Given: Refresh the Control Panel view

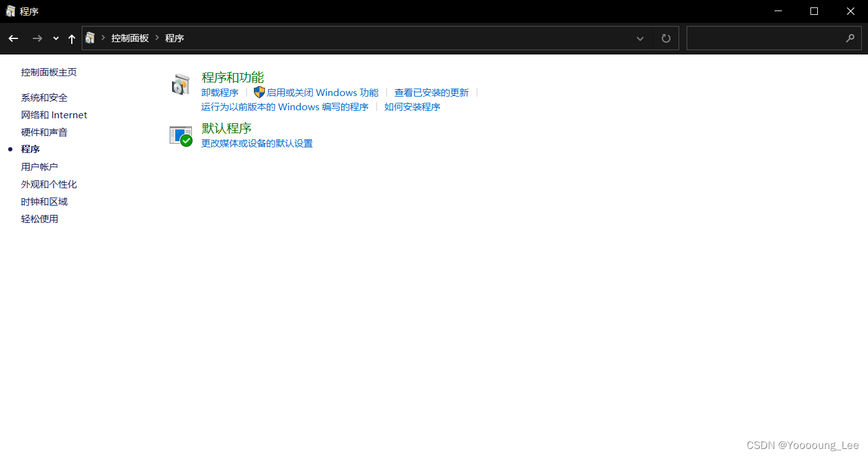Looking at the screenshot, I should pos(666,38).
